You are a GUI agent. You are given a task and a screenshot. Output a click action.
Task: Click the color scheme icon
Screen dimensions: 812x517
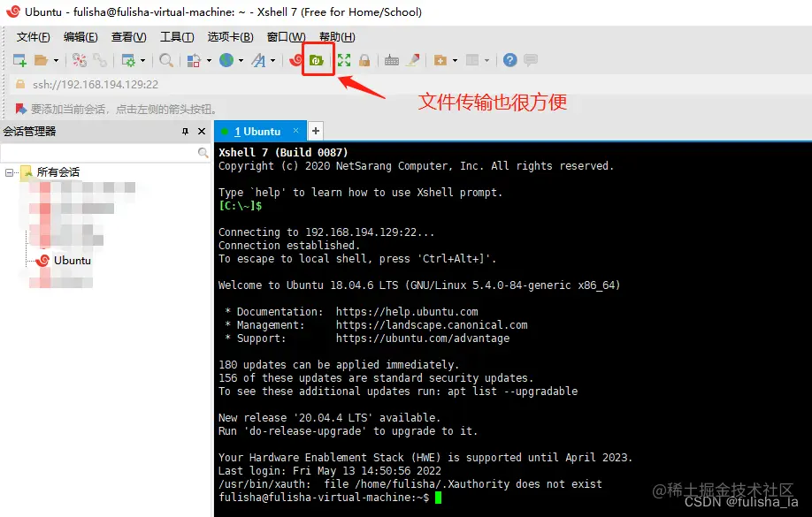pyautogui.click(x=194, y=61)
